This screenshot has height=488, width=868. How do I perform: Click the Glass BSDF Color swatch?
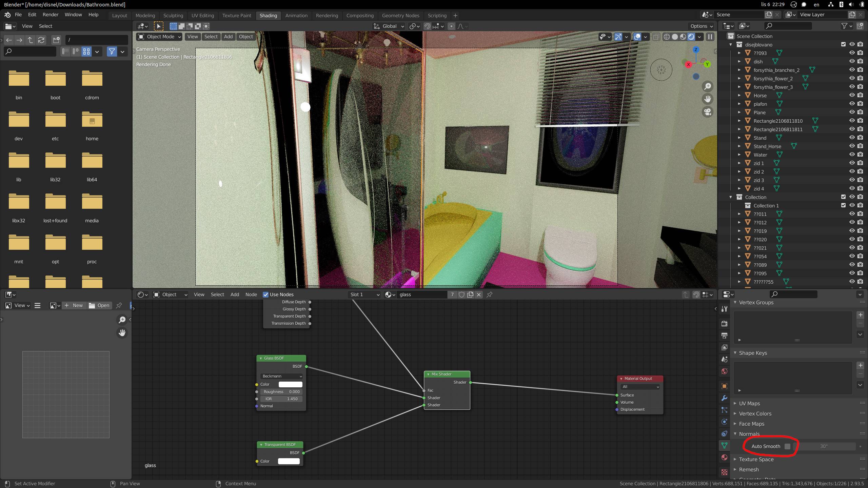tap(290, 384)
